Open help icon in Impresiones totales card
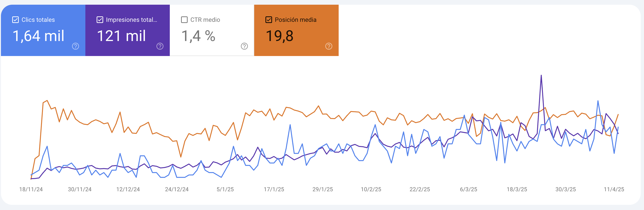The height and width of the screenshot is (210, 644). point(160,46)
